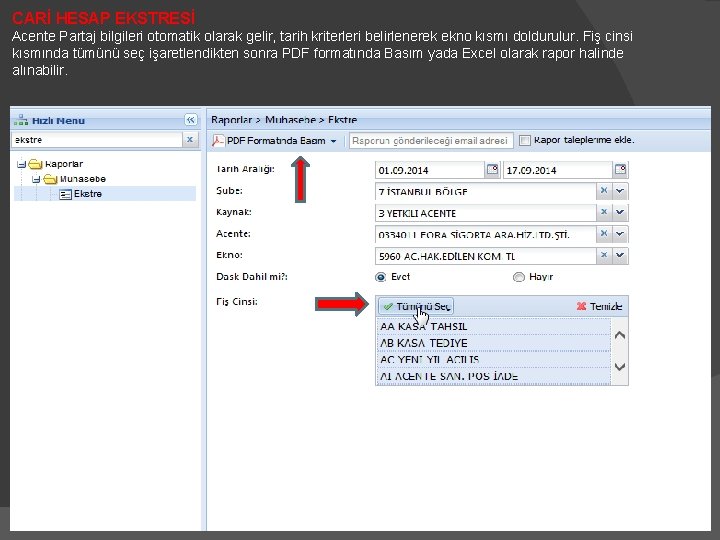This screenshot has height=540, width=720.
Task: Click the Raporlar > Muhasebe > Ekstre breadcrumb
Action: pos(284,120)
